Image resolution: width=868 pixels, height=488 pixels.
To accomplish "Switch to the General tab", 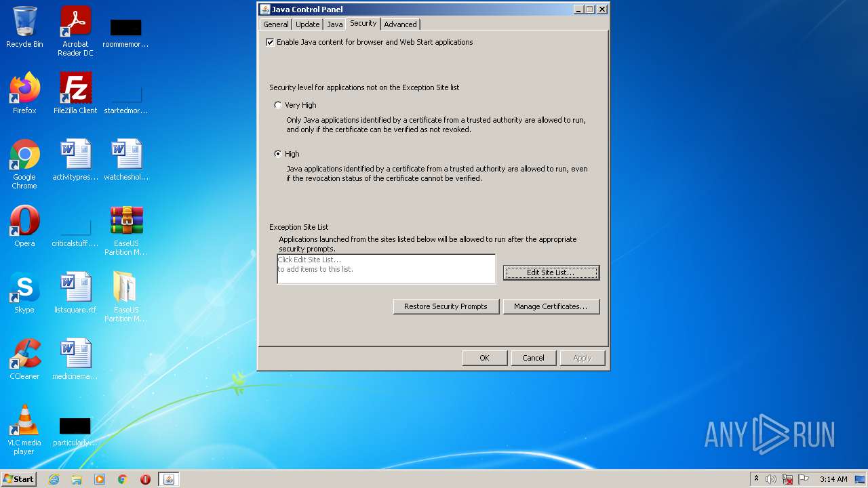I will [x=276, y=24].
